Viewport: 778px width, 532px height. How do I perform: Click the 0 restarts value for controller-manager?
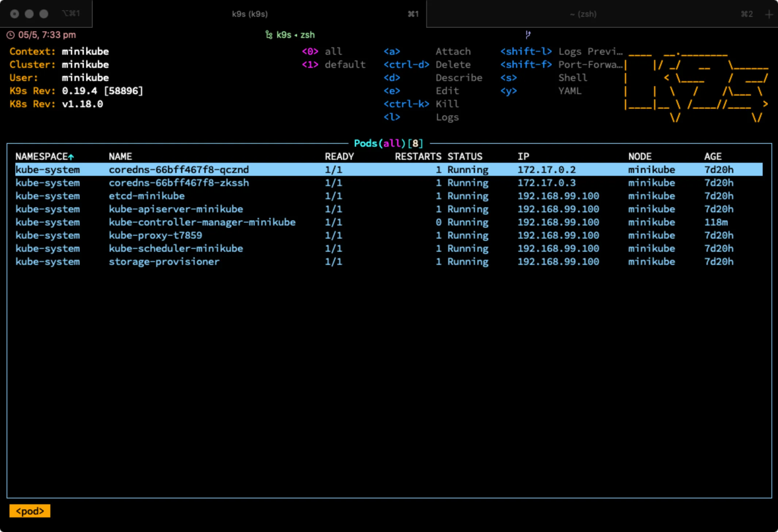click(x=439, y=222)
